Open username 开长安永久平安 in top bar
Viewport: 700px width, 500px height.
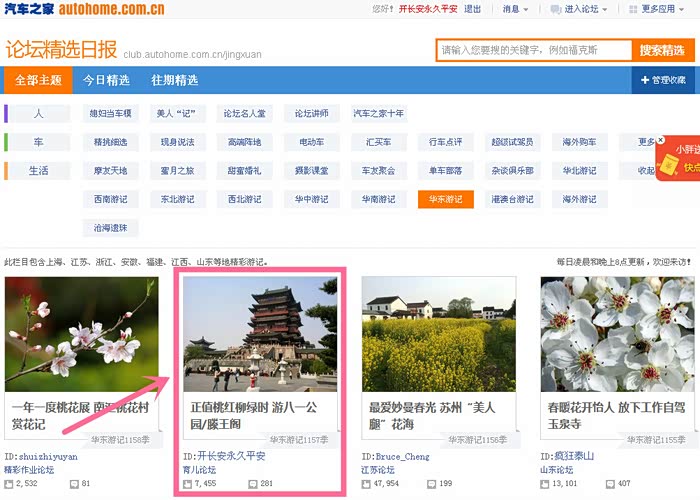click(x=428, y=9)
